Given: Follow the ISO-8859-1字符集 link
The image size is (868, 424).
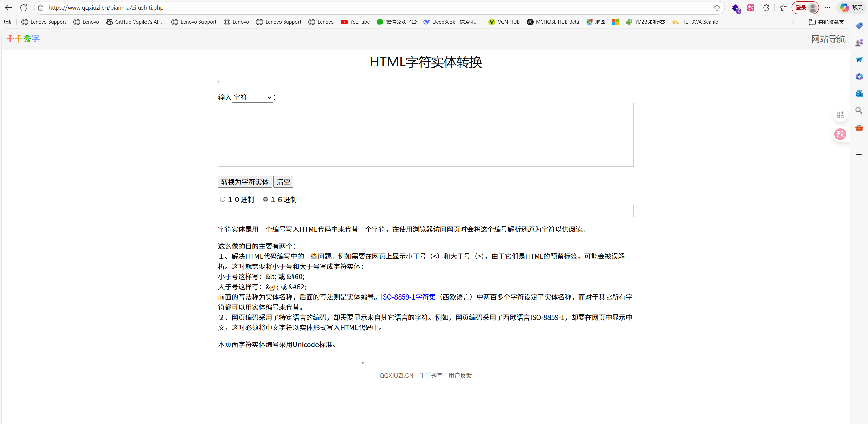Looking at the screenshot, I should pyautogui.click(x=408, y=297).
